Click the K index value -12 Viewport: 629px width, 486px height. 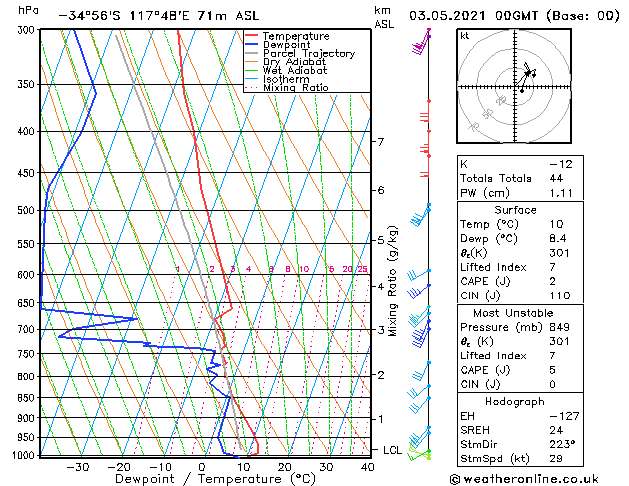click(x=561, y=164)
